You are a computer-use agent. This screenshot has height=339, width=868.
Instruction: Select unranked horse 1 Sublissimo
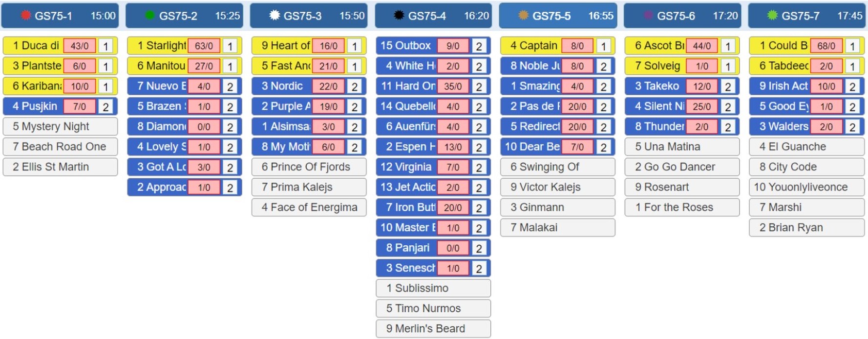click(x=433, y=288)
